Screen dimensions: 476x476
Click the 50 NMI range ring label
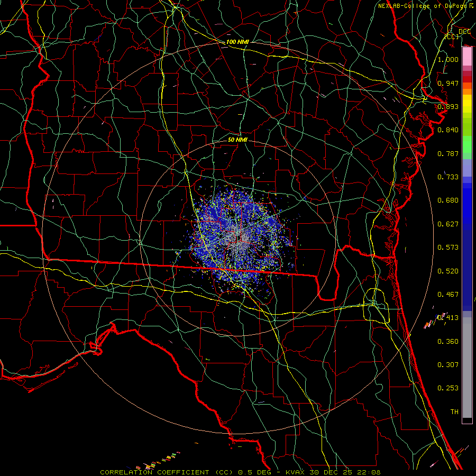click(x=237, y=140)
